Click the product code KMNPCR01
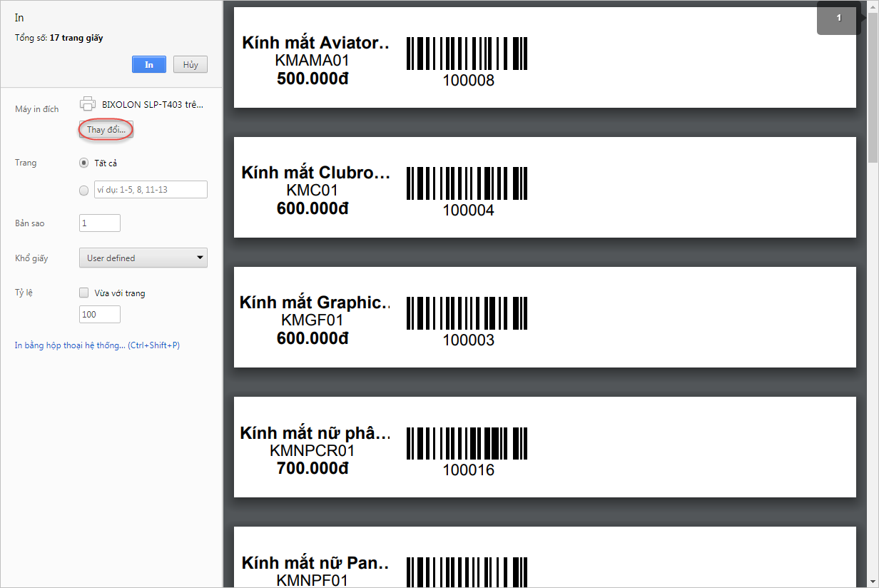The image size is (879, 588). tap(313, 450)
